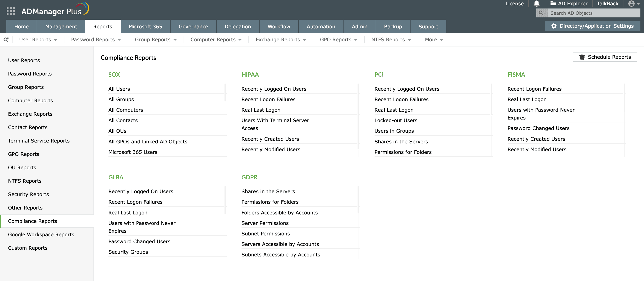Switch to the Governance tab
644x281 pixels.
[x=193, y=27]
